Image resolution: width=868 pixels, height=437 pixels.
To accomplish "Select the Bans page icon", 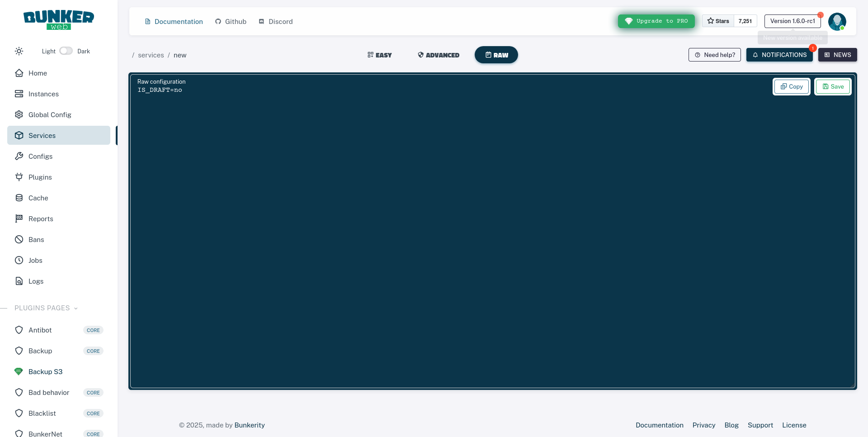I will pos(19,239).
